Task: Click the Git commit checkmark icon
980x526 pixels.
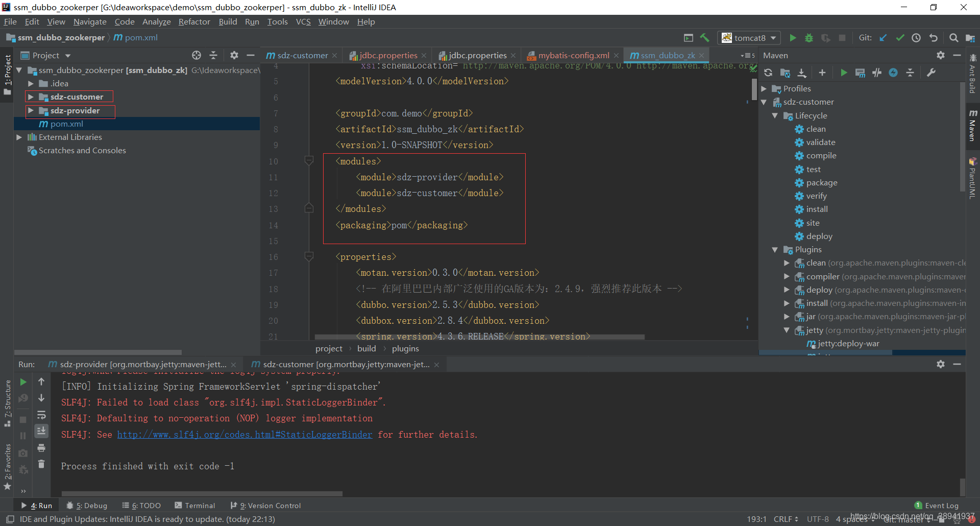Action: [900, 38]
